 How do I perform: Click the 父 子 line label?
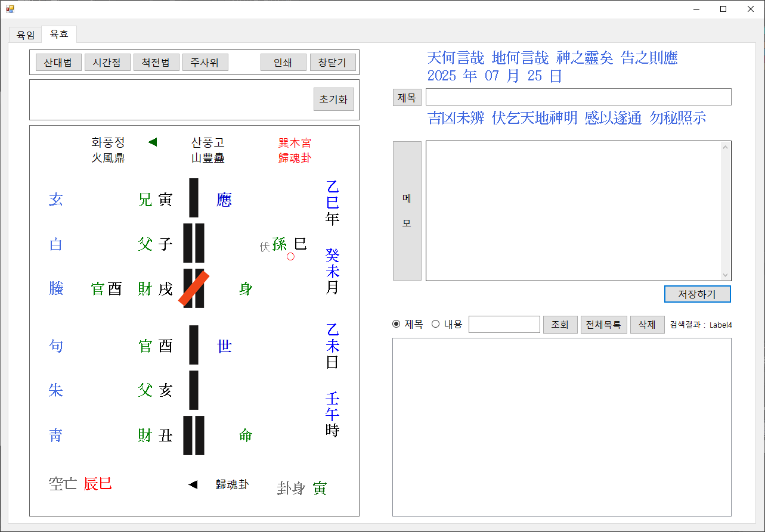[155, 244]
